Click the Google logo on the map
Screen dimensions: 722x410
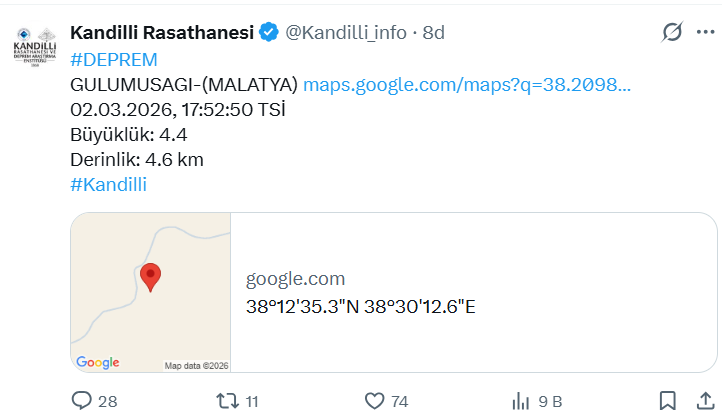point(98,363)
